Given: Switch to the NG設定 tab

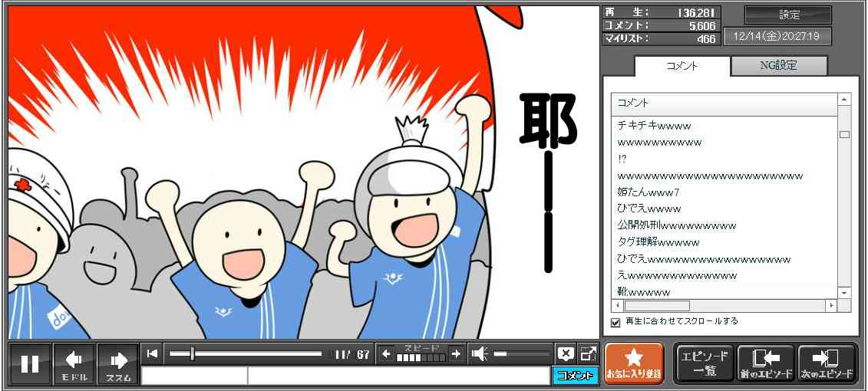Looking at the screenshot, I should (778, 66).
